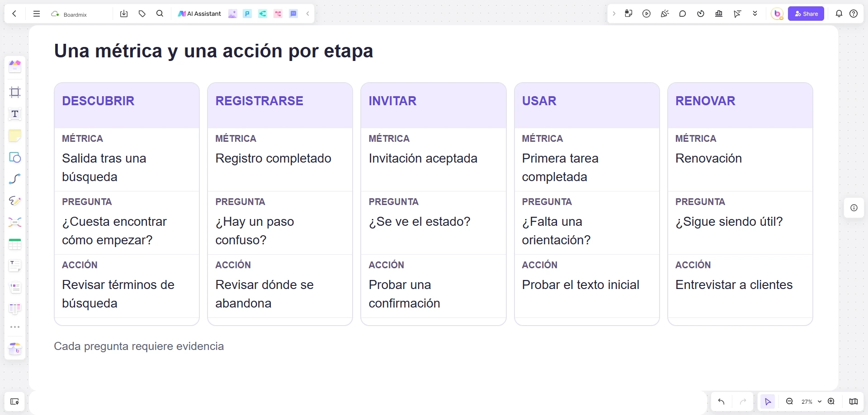
Task: Open notifications bell
Action: click(x=839, y=14)
